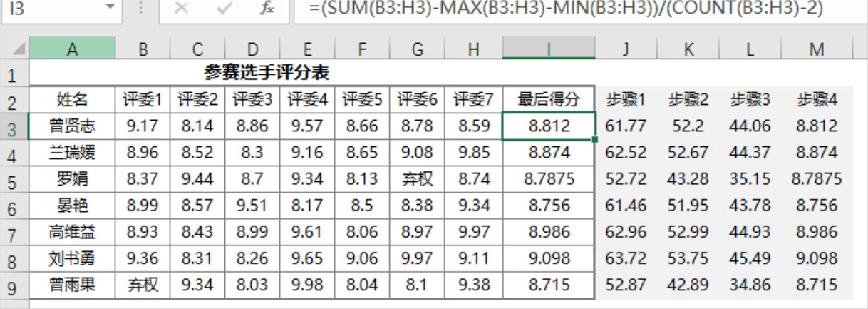Open the Name Box dropdown arrow
Viewport: 868px width, 309px height.
tap(110, 8)
